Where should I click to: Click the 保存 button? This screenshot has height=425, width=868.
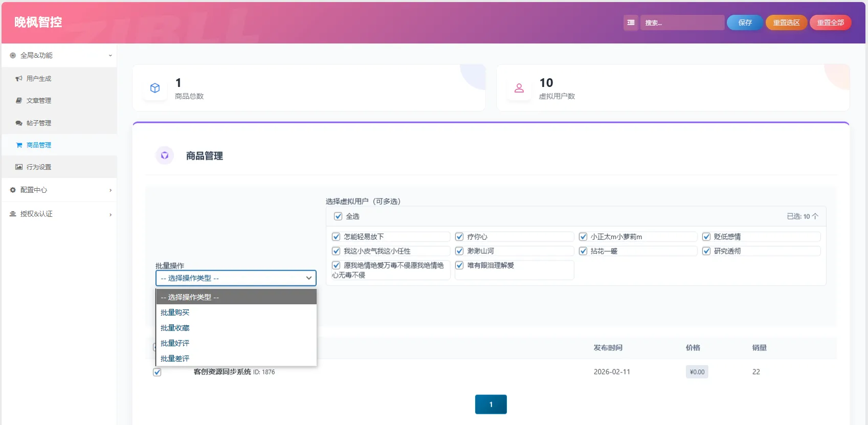click(x=745, y=23)
